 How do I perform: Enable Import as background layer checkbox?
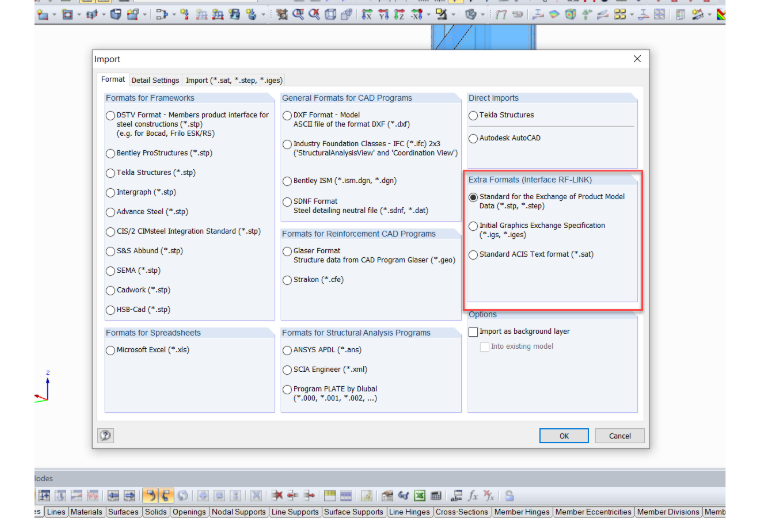(x=473, y=331)
